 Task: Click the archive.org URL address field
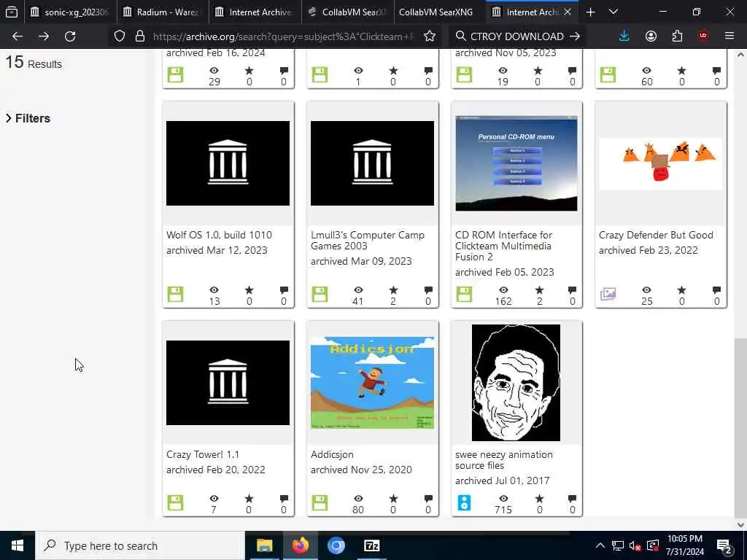pyautogui.click(x=284, y=36)
